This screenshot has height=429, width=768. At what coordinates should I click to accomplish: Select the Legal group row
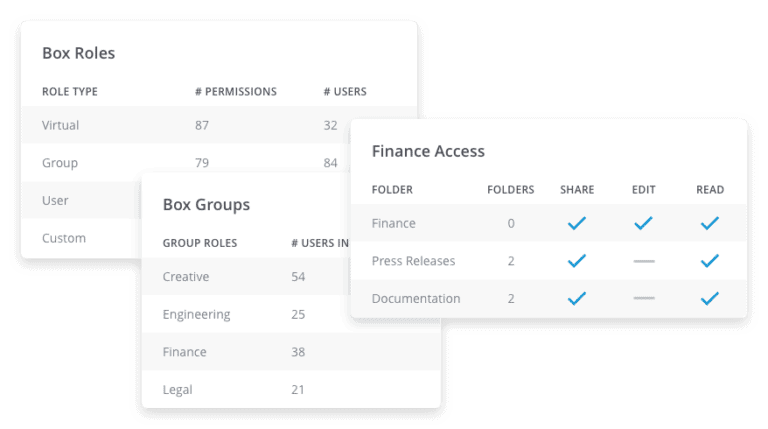pyautogui.click(x=291, y=389)
